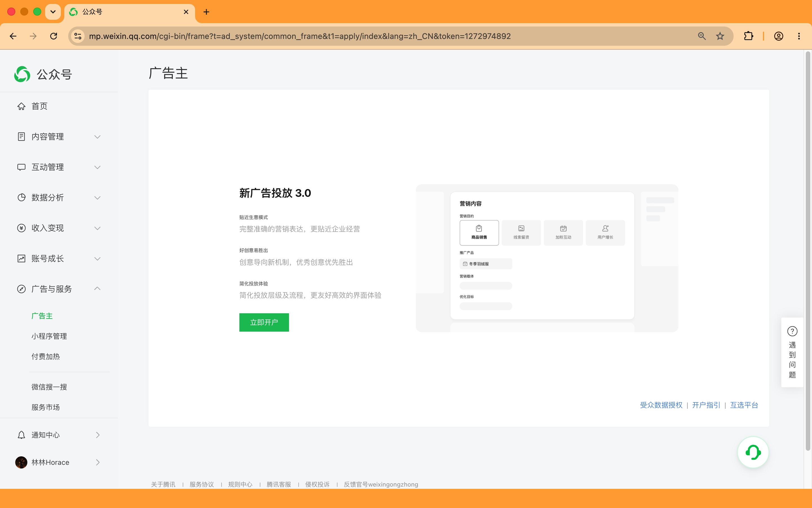The image size is (812, 508).
Task: Expand the 账号成长 menu chevron
Action: tap(97, 259)
